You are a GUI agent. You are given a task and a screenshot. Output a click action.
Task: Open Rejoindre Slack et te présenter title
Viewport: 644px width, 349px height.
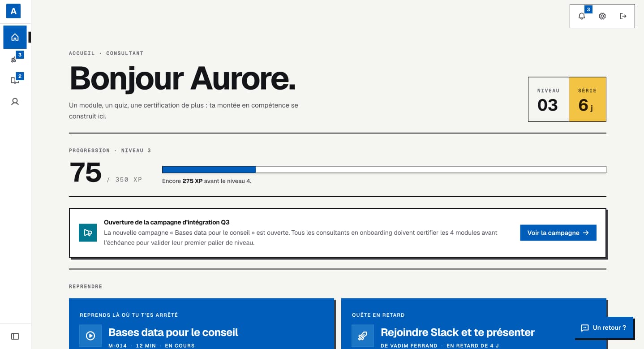tap(458, 332)
